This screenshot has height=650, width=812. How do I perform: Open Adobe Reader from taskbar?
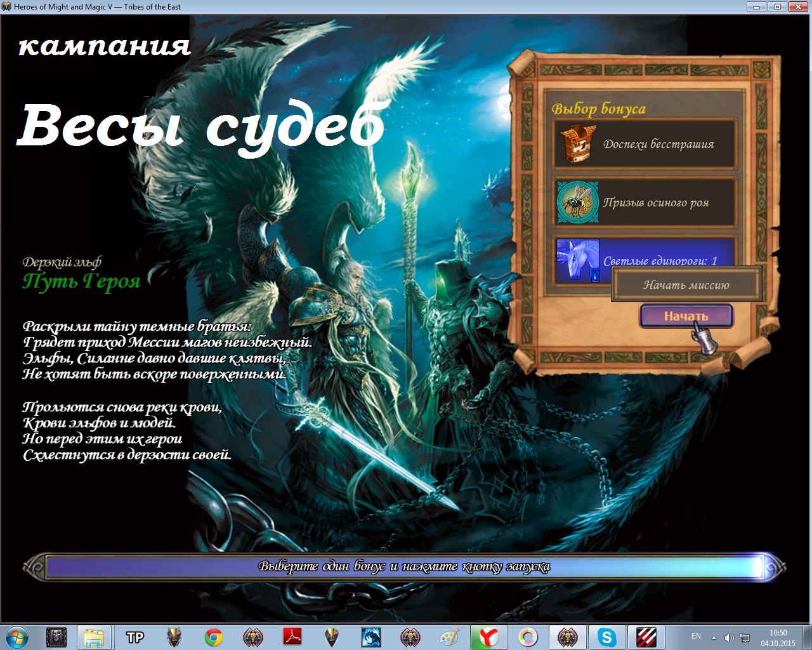pyautogui.click(x=292, y=637)
